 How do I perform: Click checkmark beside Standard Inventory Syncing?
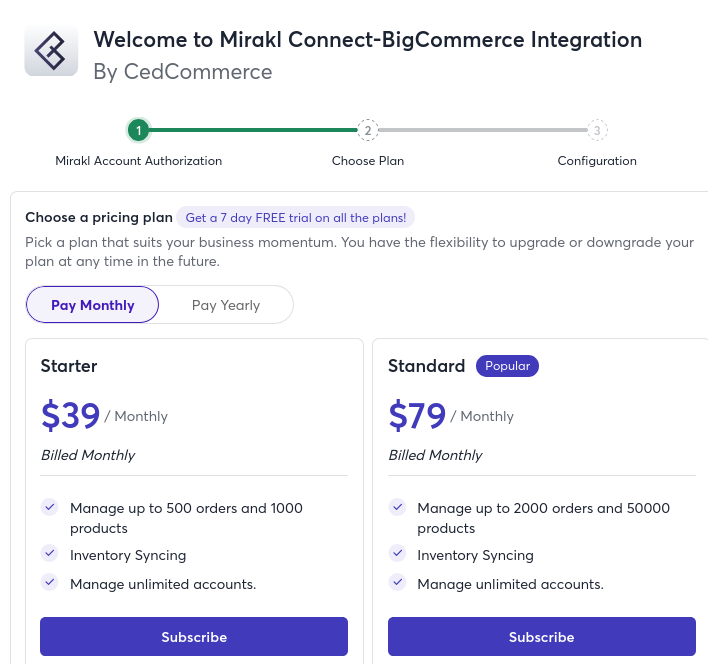[x=397, y=553]
